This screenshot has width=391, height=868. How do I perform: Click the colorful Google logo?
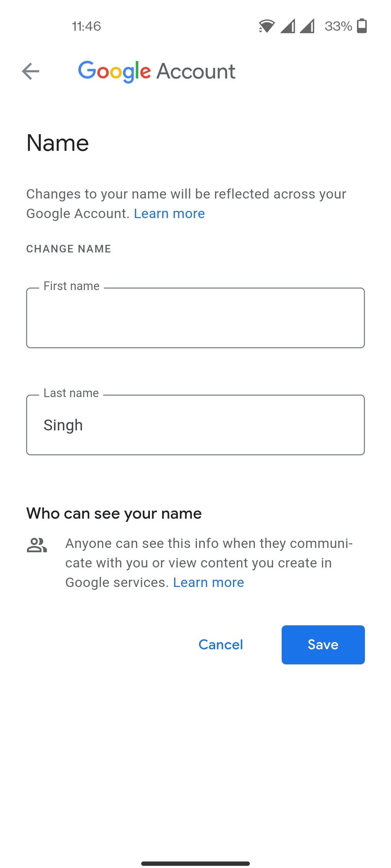pos(114,71)
